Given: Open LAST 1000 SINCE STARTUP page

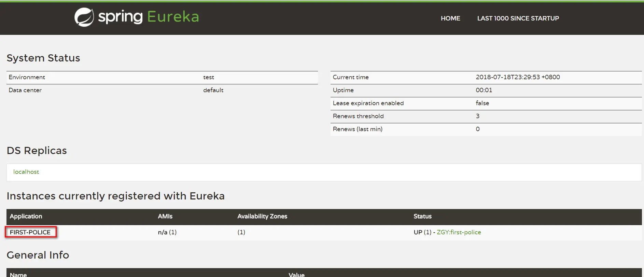Looking at the screenshot, I should coord(518,18).
